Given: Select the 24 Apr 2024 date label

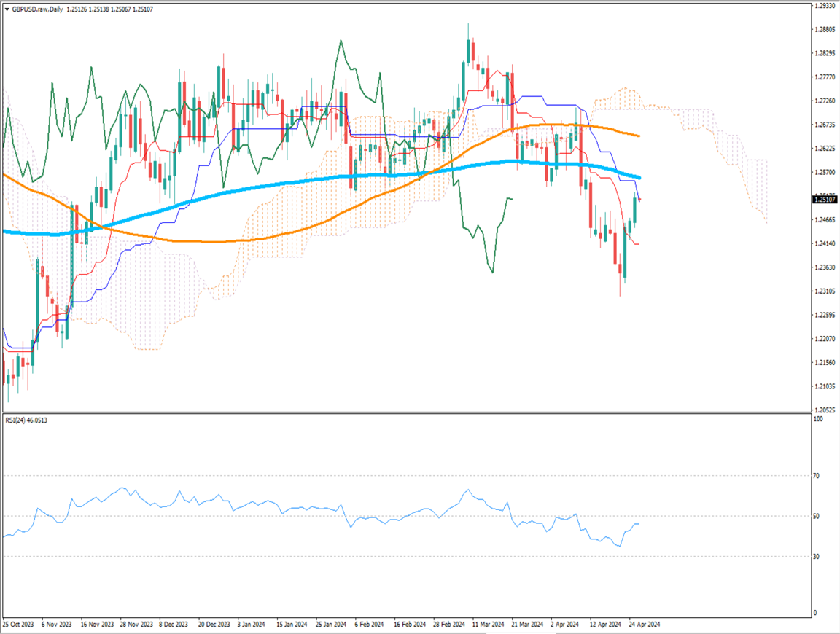Looking at the screenshot, I should coord(645,625).
